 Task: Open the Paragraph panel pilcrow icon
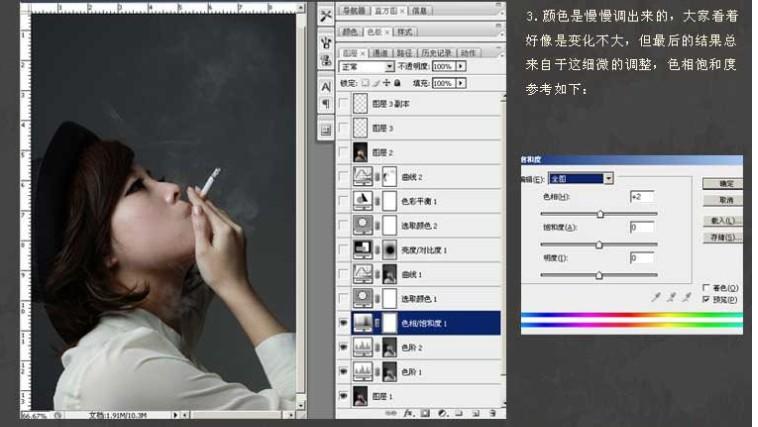[x=326, y=104]
